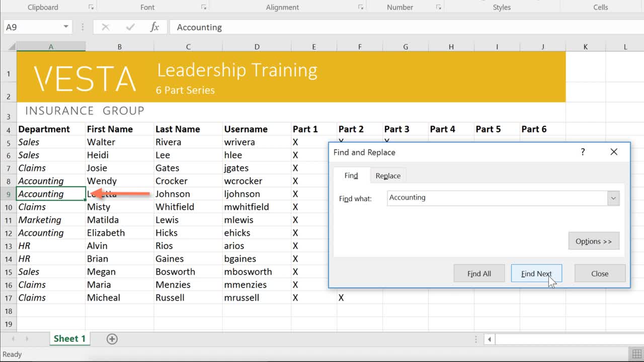644x362 pixels.
Task: Select the cell containing Alvin
Action: [x=119, y=246]
